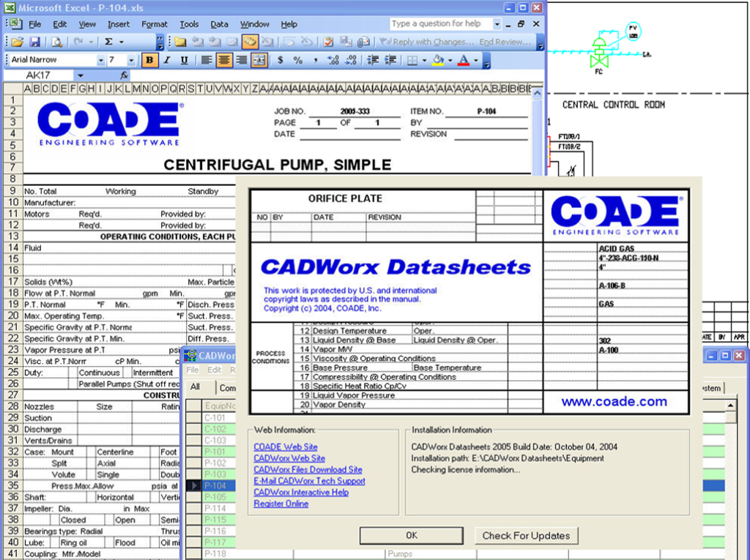
Task: Align cell text to the left
Action: click(206, 60)
